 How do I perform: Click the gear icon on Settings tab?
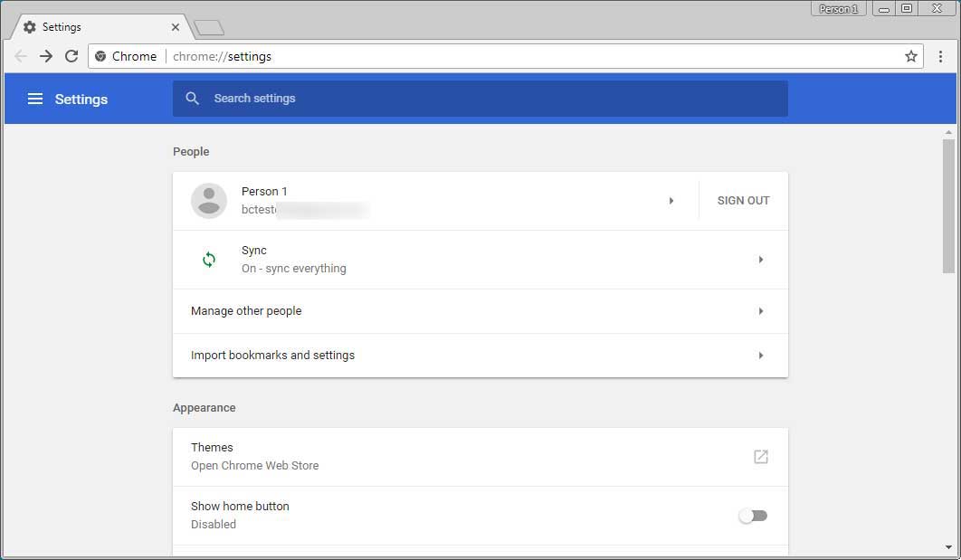[30, 27]
